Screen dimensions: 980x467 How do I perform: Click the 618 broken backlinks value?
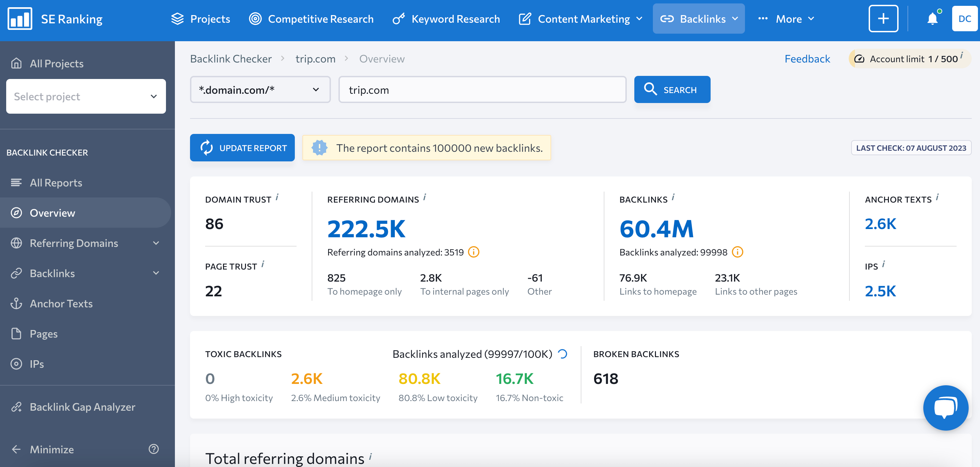point(606,378)
